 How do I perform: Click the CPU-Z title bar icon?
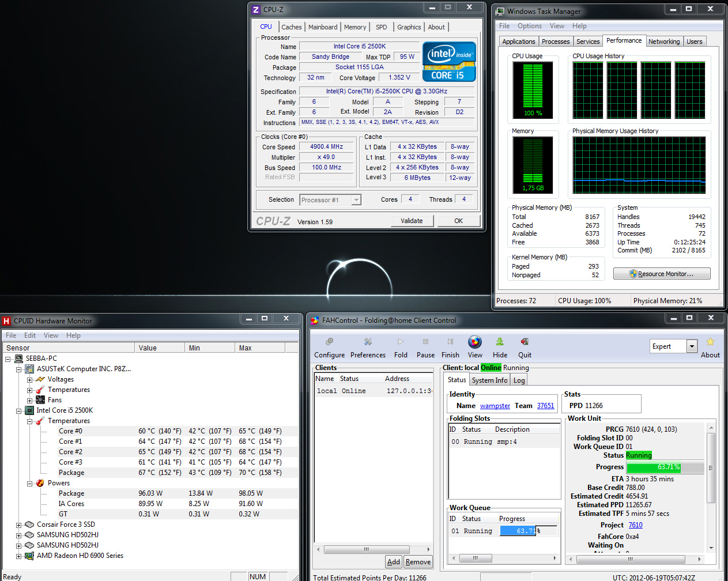tap(256, 10)
